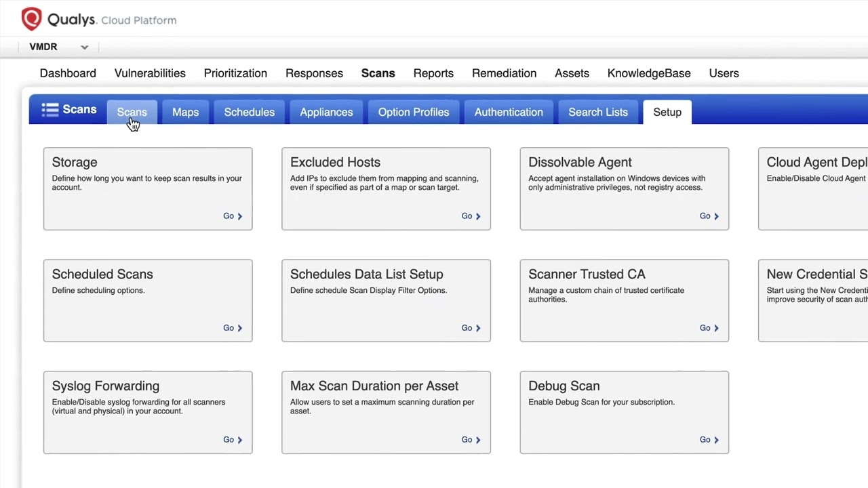868x488 pixels.
Task: Click Go in Max Scan Duration per Asset card
Action: pos(471,439)
